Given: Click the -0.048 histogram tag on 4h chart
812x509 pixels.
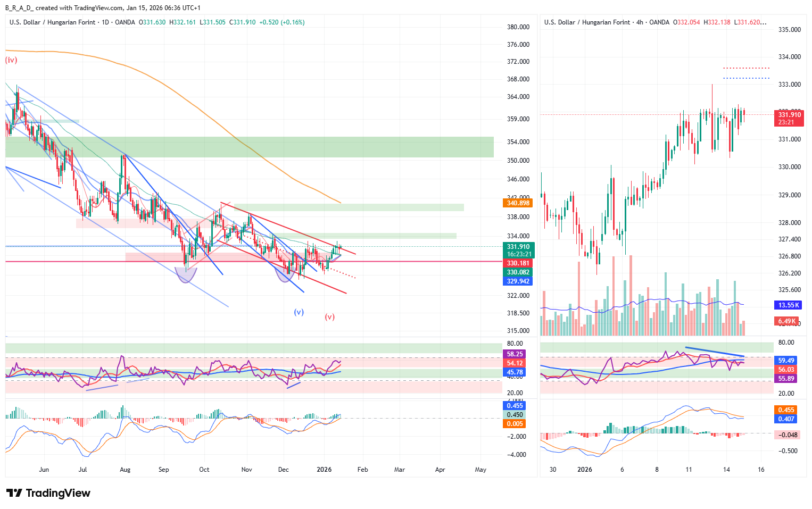Looking at the screenshot, I should click(x=788, y=435).
